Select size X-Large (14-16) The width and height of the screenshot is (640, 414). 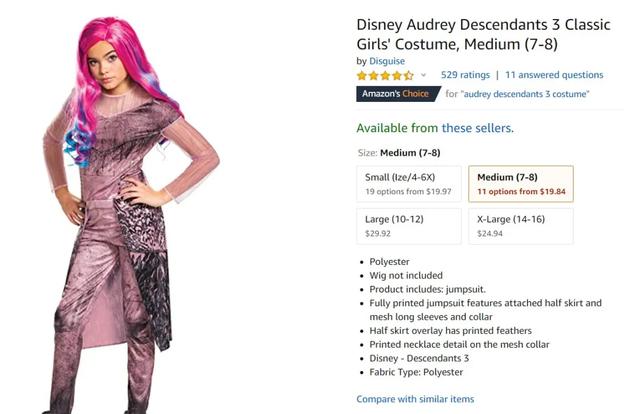[521, 226]
